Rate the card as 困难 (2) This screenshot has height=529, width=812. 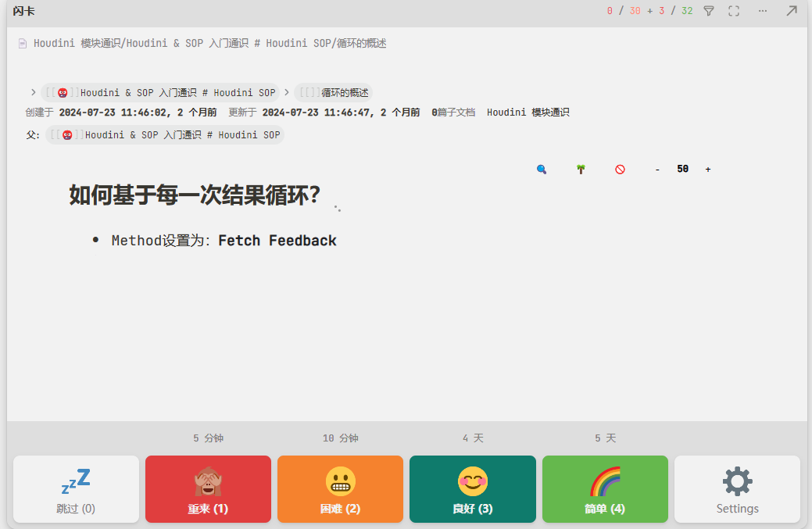coord(340,489)
